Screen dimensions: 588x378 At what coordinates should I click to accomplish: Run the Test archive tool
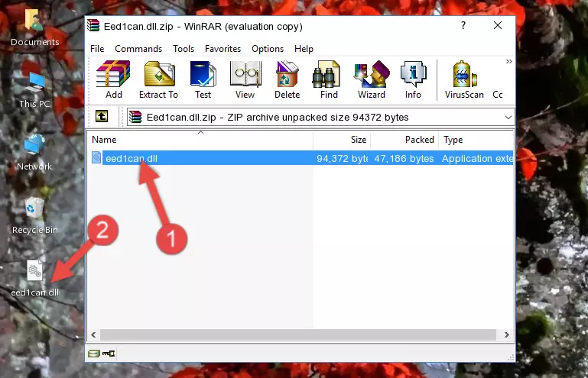point(203,79)
